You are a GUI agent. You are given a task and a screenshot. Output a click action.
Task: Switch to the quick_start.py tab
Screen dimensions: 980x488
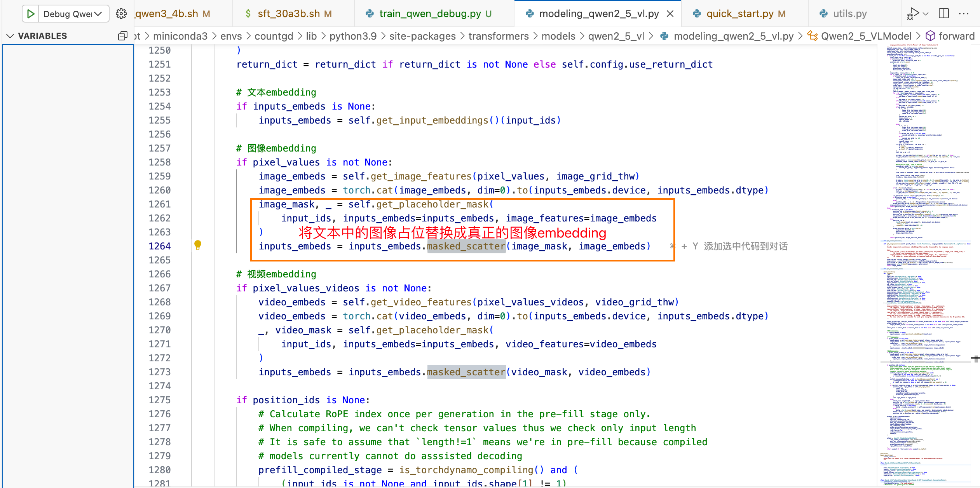click(x=739, y=14)
